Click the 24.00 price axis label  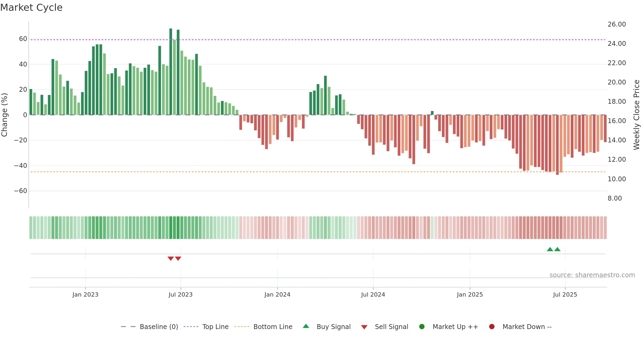[x=617, y=44]
